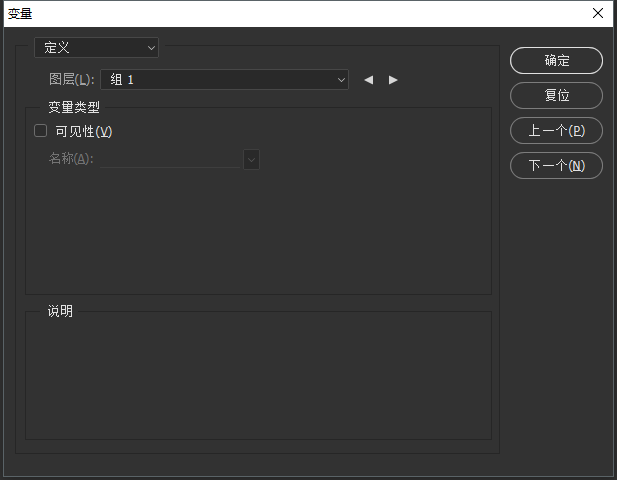Image resolution: width=617 pixels, height=480 pixels.
Task: Go to next with 下一个(N)
Action: coord(556,165)
